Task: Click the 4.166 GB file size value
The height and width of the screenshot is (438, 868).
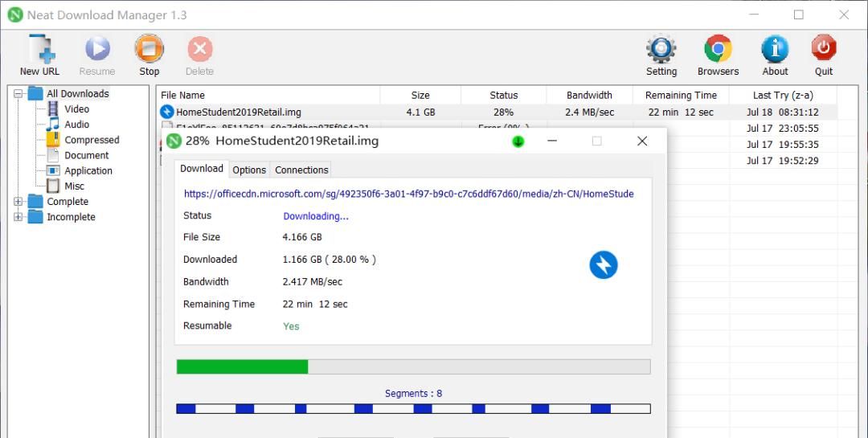Action: point(301,237)
